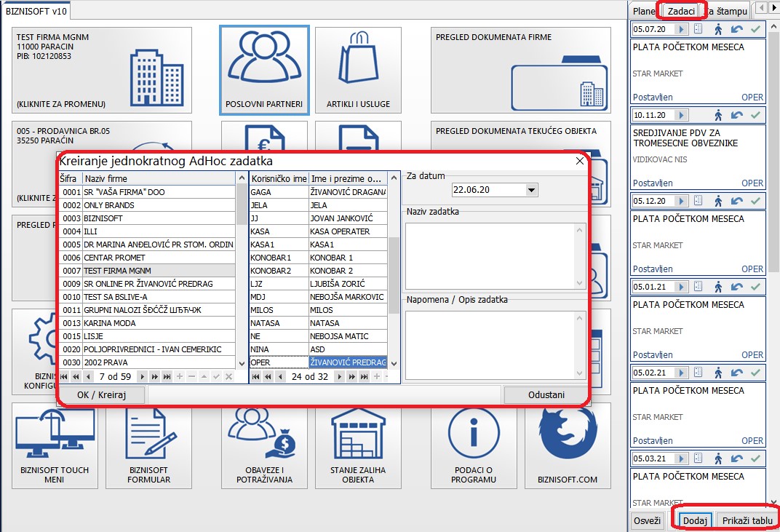
Task: Click the Test Firma MGNM company tile
Action: 102,70
